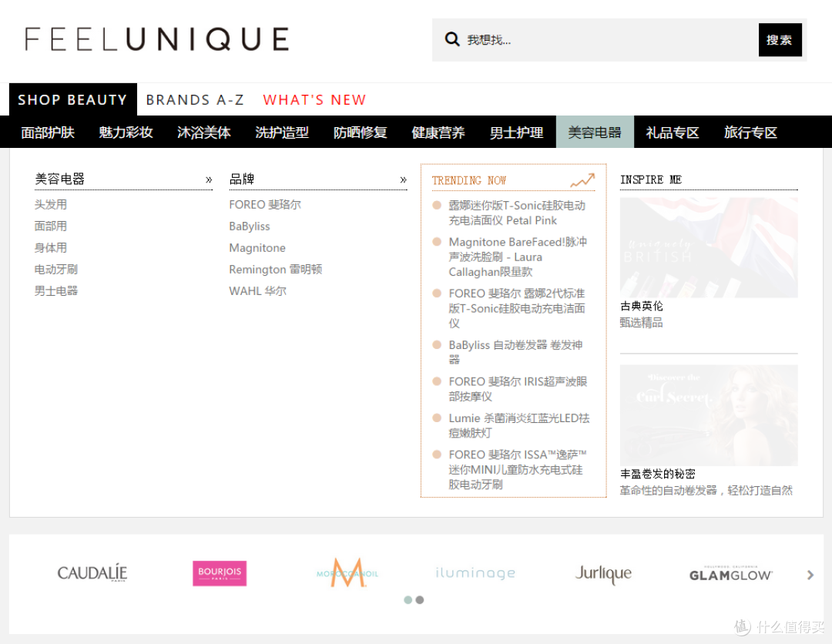Viewport: 832px width, 644px height.
Task: Open trending item FOREO IRIS 眼部按摩仪
Action: coord(518,389)
